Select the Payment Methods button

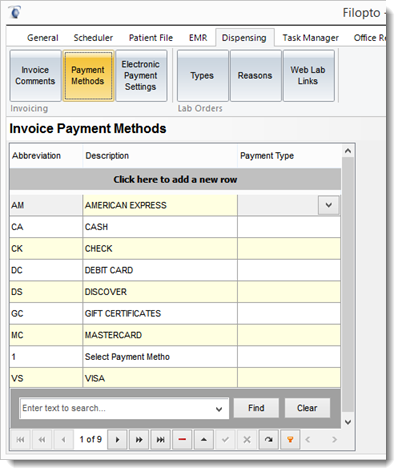tap(88, 76)
